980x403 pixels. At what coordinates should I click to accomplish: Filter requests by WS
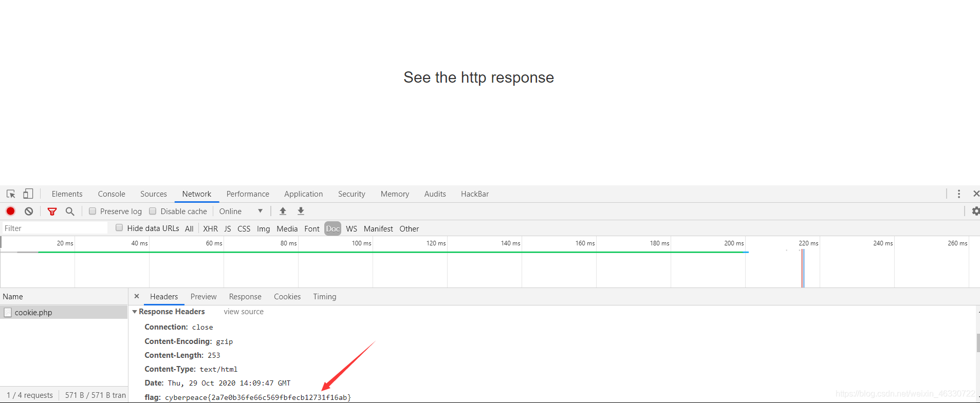(352, 229)
